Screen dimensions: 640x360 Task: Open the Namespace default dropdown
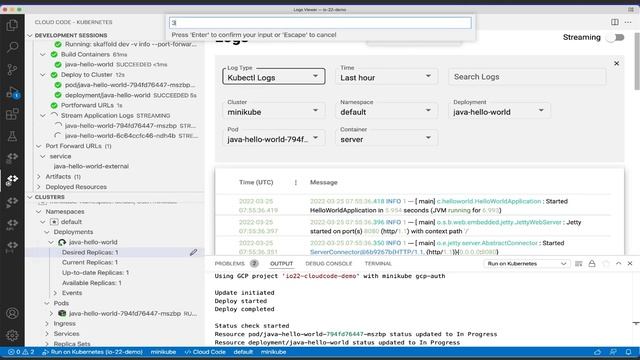[x=387, y=111]
